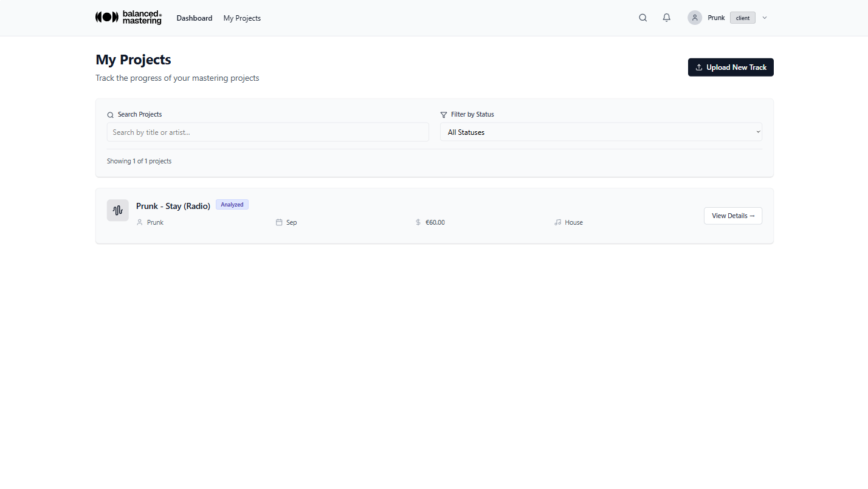Click the search by title or artist field
868x489 pixels.
[267, 132]
